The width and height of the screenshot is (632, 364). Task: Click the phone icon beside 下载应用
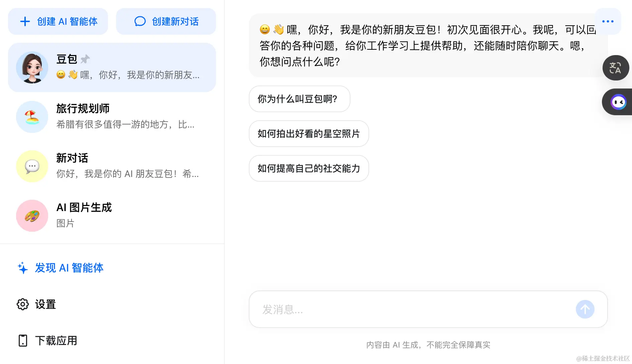(x=23, y=340)
